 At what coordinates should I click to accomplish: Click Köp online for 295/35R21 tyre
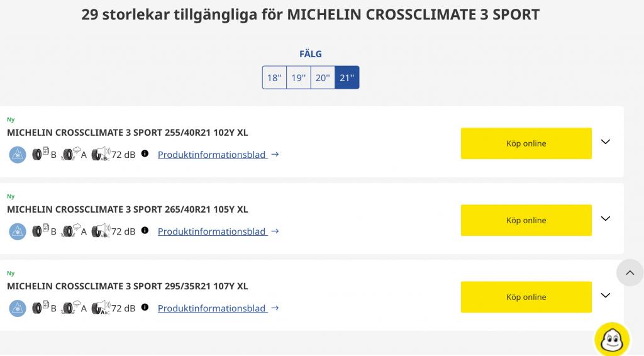click(x=526, y=297)
